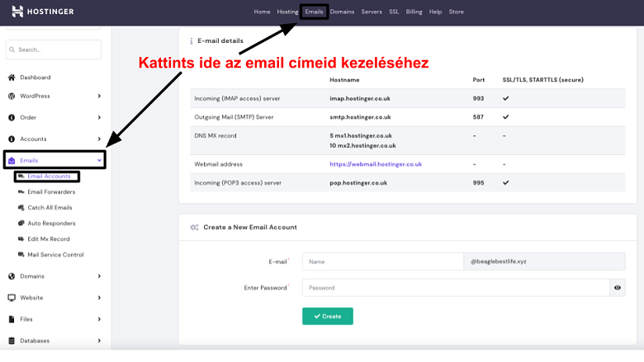Click the Email Accounts icon
This screenshot has height=362, width=644.
(x=21, y=176)
